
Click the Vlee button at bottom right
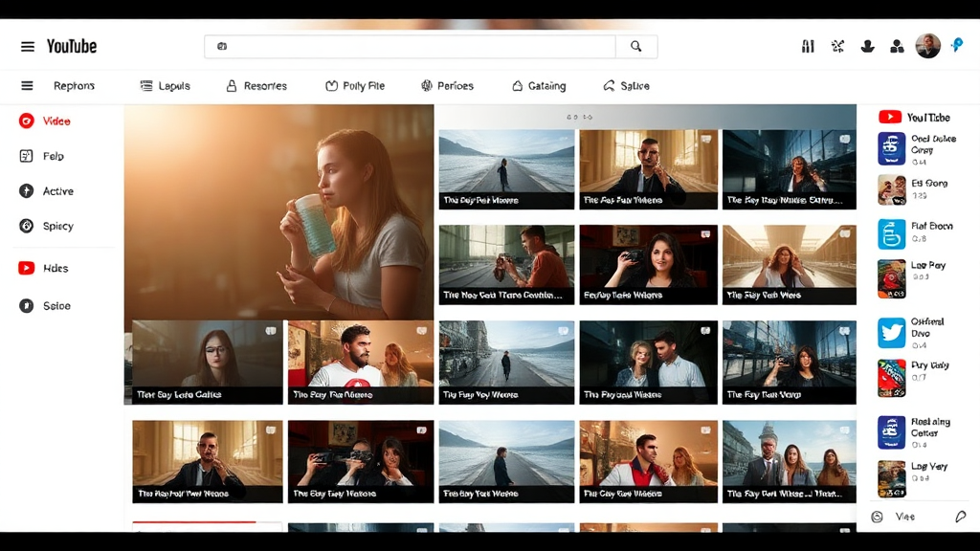pos(895,517)
